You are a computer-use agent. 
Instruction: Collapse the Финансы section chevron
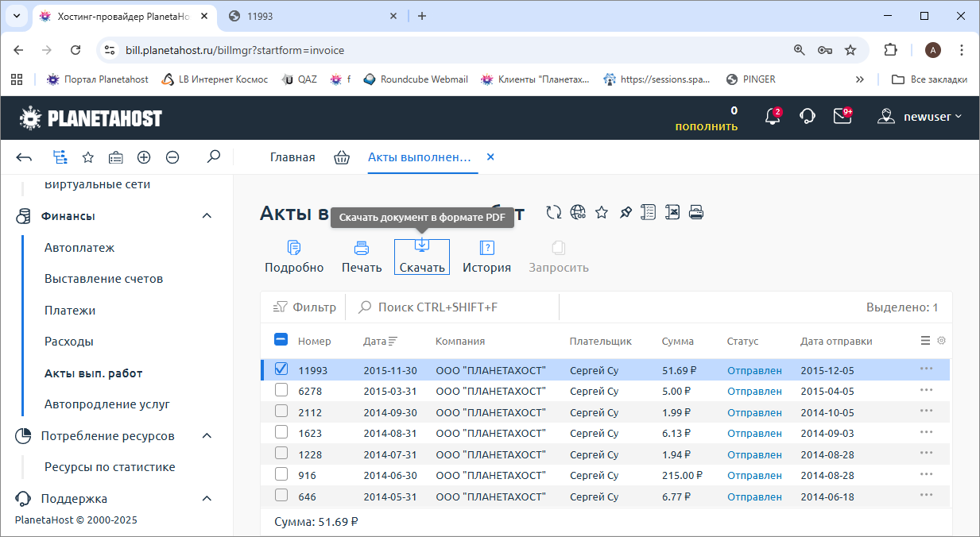207,216
